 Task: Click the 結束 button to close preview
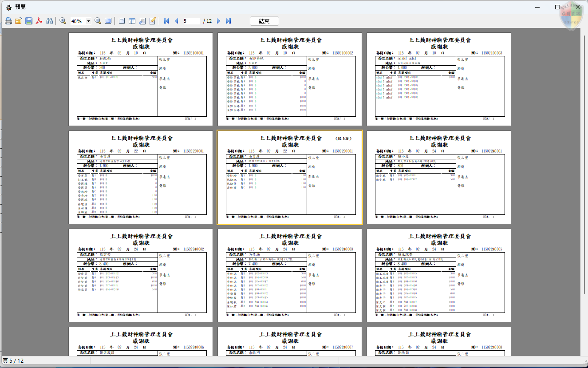tap(264, 21)
